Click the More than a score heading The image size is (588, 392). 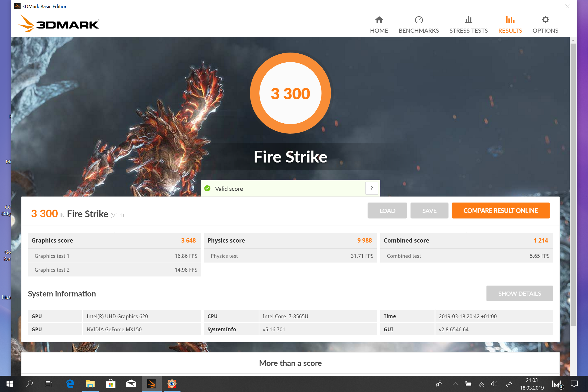click(x=290, y=363)
